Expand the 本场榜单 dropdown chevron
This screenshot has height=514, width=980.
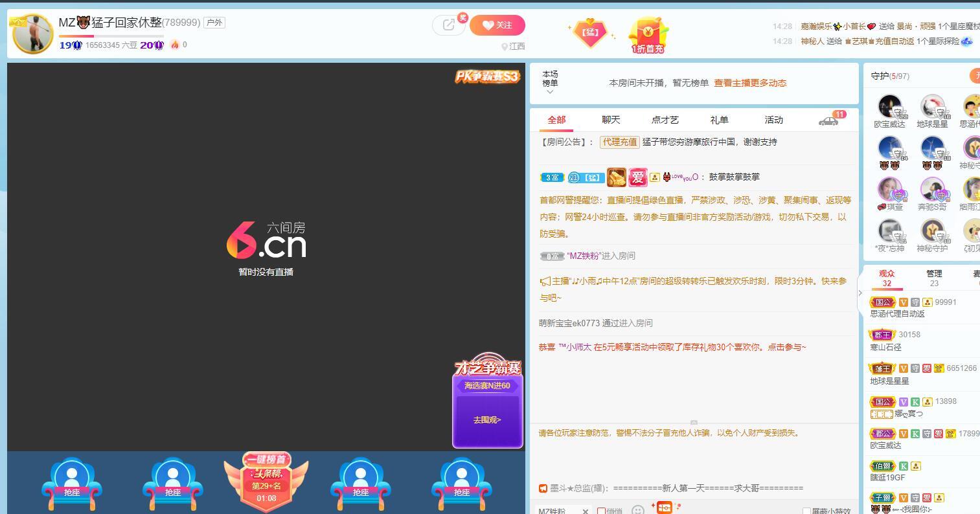coord(550,92)
